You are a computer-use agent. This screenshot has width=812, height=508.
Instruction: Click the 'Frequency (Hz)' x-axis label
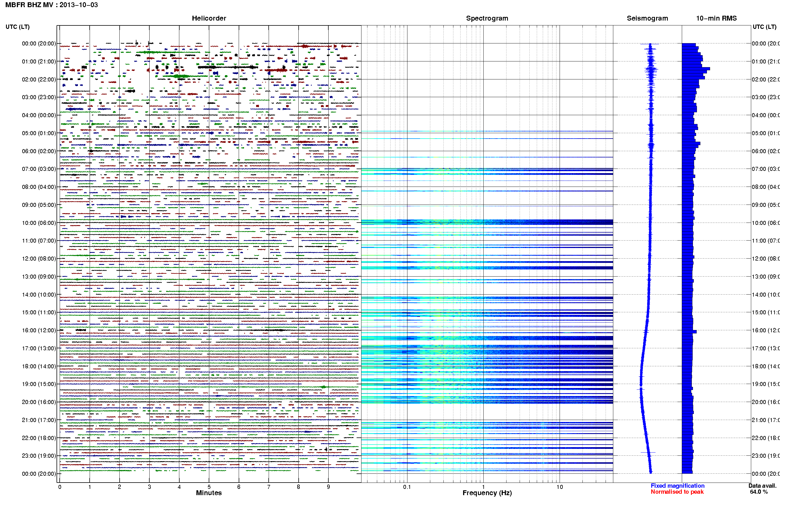pos(487,493)
